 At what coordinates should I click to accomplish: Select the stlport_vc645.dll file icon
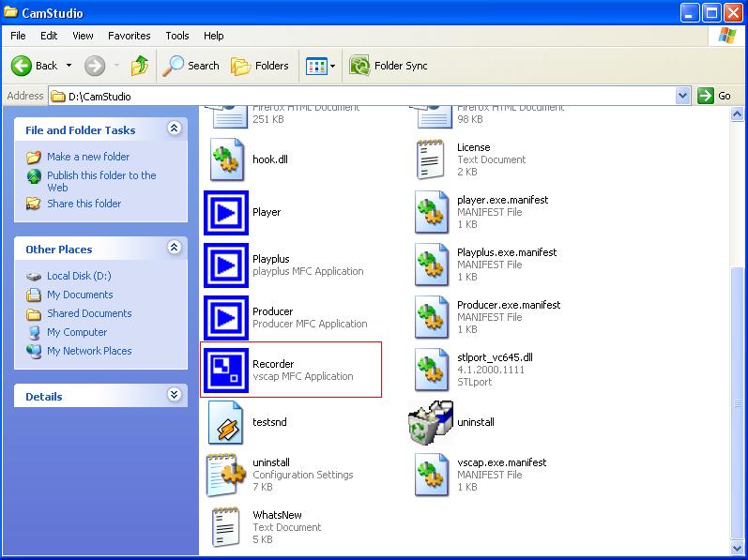(432, 370)
